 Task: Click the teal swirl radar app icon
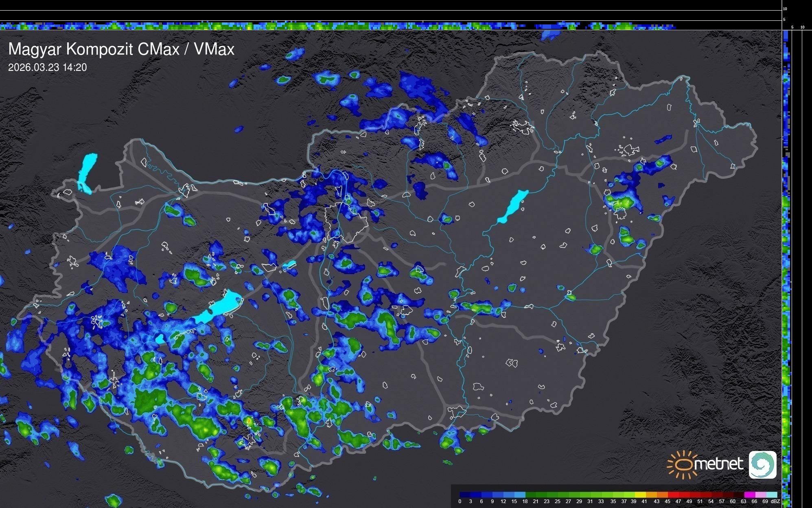(x=762, y=464)
